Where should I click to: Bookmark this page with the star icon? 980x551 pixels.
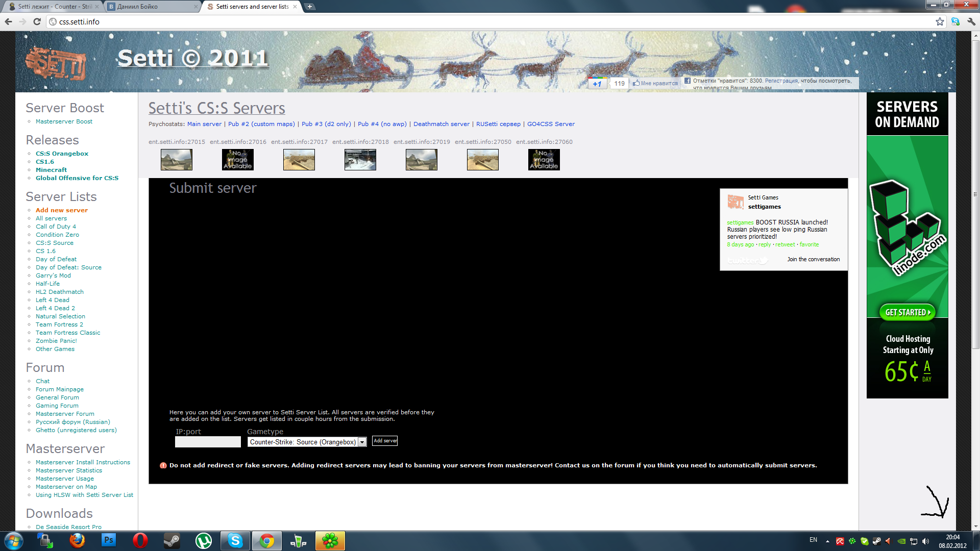click(940, 21)
